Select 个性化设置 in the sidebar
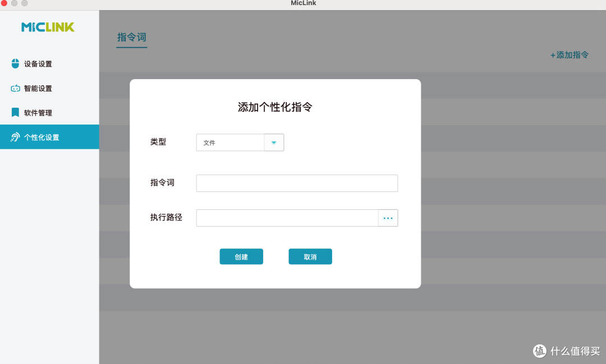 (x=49, y=137)
